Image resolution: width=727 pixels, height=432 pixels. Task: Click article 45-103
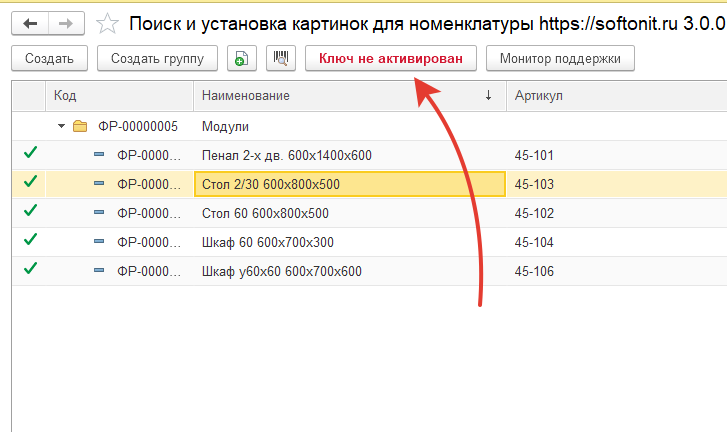[x=534, y=184]
